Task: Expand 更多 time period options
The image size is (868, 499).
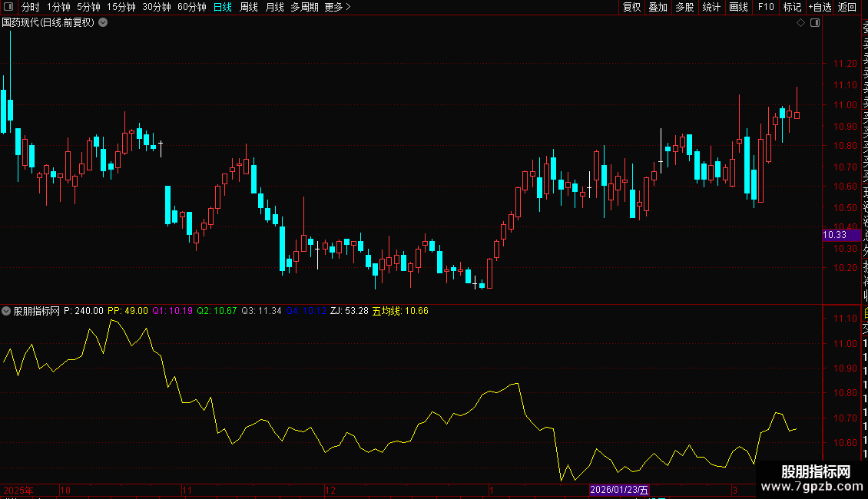Action: click(338, 7)
